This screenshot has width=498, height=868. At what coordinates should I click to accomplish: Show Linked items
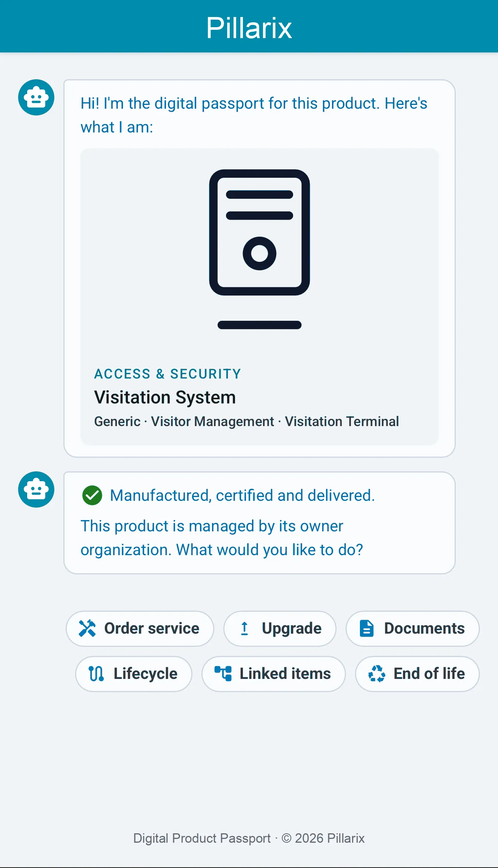click(x=274, y=674)
